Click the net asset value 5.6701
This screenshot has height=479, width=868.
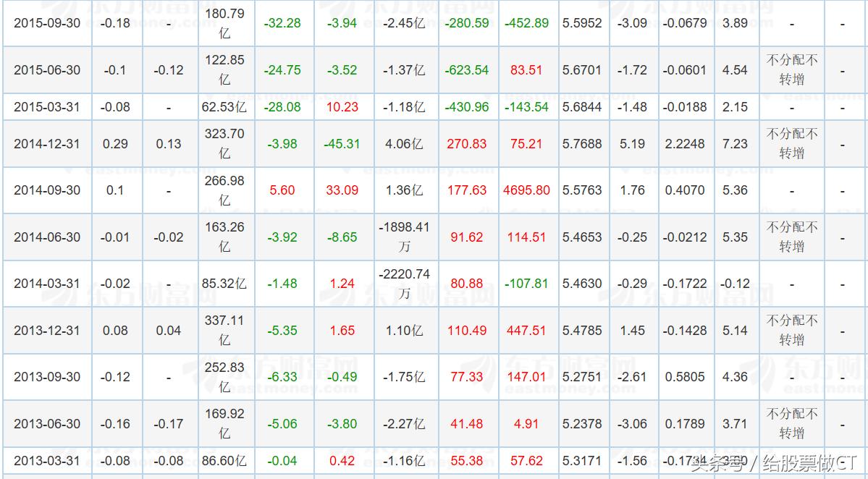click(582, 70)
